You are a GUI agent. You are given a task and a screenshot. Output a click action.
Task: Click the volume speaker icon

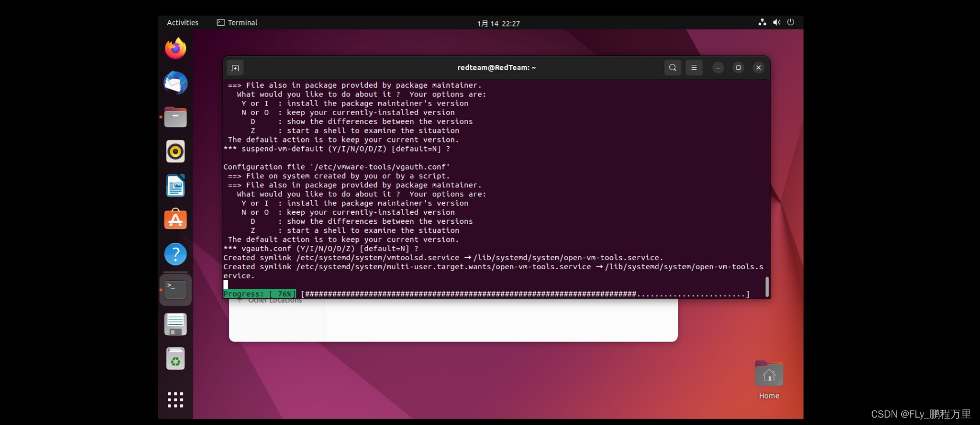coord(777,22)
